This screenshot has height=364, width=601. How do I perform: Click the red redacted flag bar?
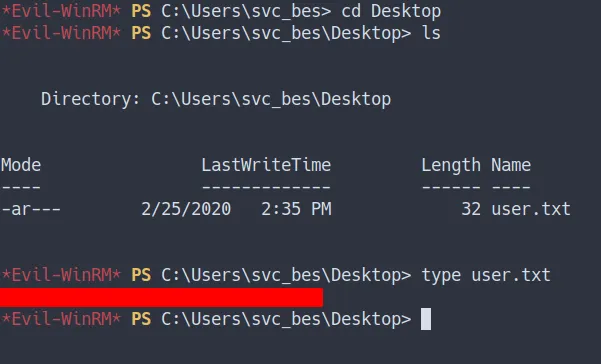click(x=161, y=297)
